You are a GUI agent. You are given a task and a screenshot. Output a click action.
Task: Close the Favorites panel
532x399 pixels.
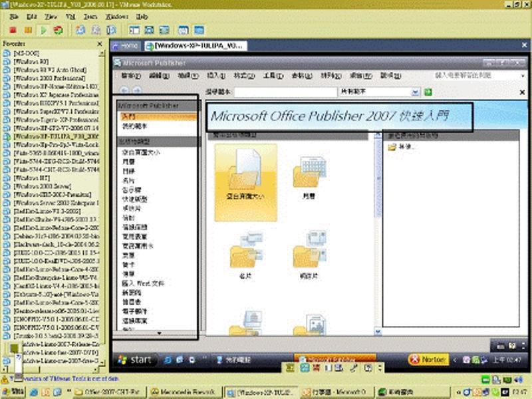[99, 44]
